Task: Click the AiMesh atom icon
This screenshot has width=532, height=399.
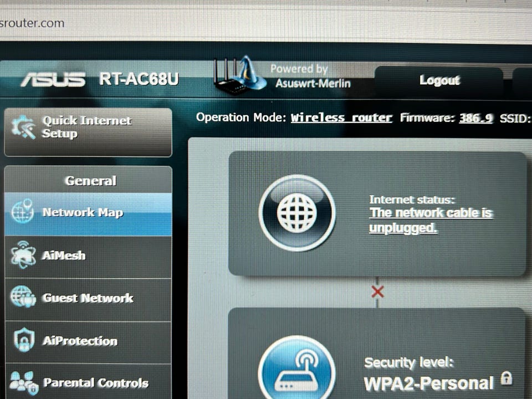Action: (x=23, y=255)
